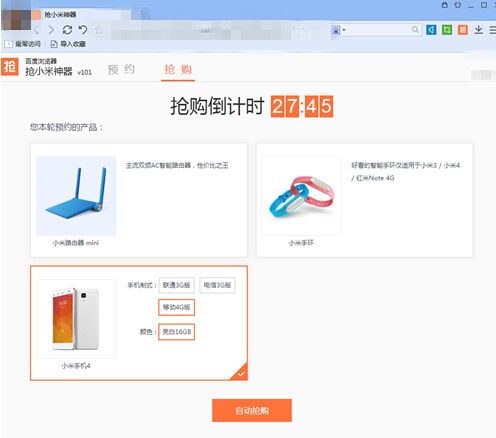Go back with the browser back arrow
496x438 pixels.
37,30
